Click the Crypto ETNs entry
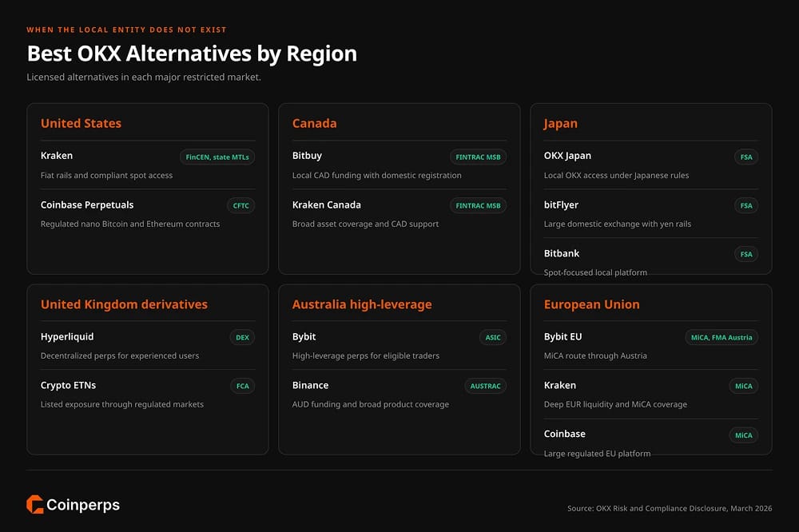This screenshot has height=532, width=799. pos(68,385)
